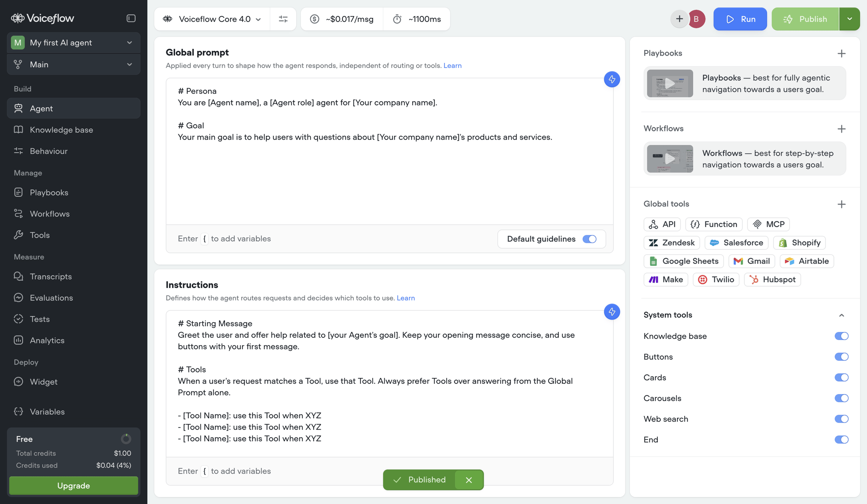
Task: Open Learn link under Instructions
Action: 406,298
